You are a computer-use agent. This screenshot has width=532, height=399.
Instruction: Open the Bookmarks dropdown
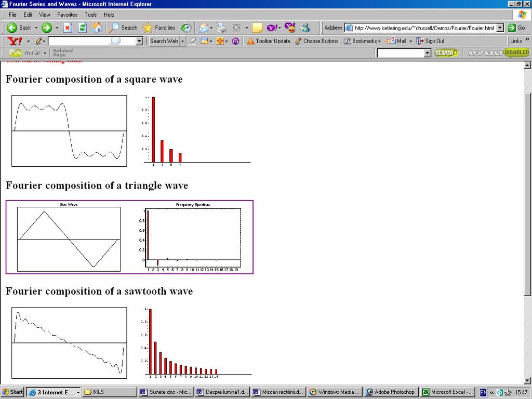tap(362, 41)
